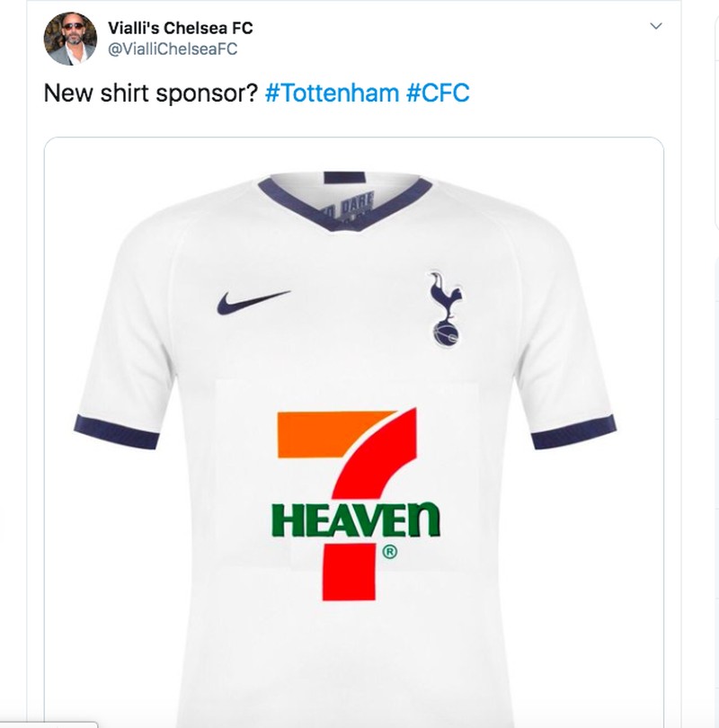This screenshot has width=719, height=728.
Task: Click the Nike swoosh logo on shirt
Action: click(253, 301)
